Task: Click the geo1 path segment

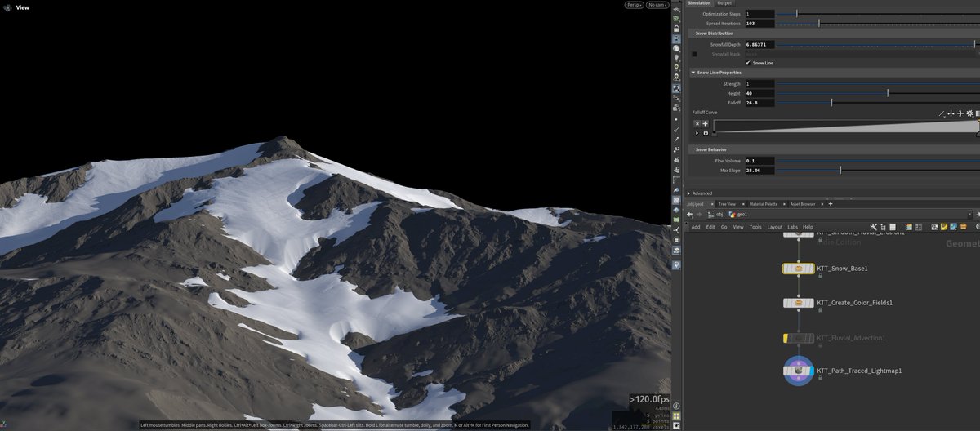Action: pos(739,214)
